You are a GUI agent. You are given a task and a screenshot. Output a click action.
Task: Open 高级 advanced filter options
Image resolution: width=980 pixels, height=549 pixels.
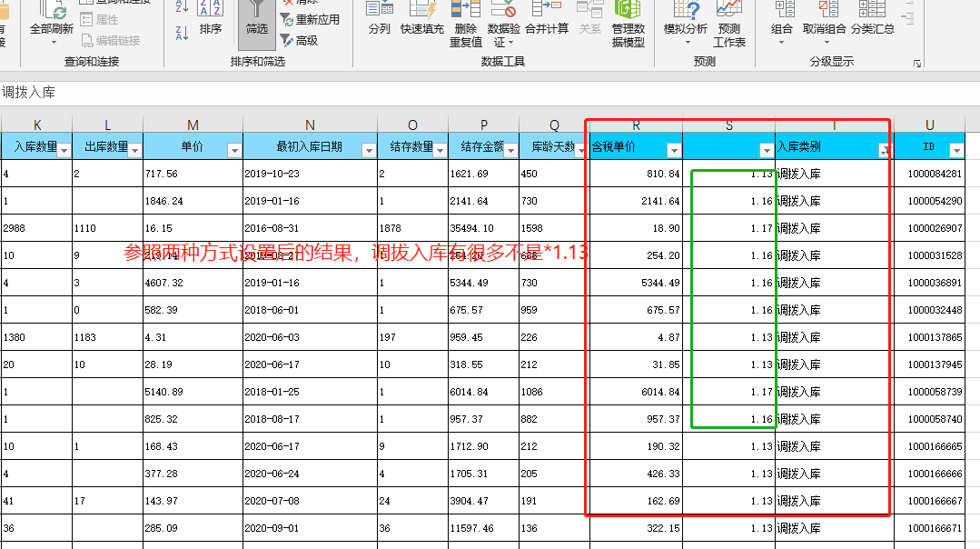[x=300, y=41]
